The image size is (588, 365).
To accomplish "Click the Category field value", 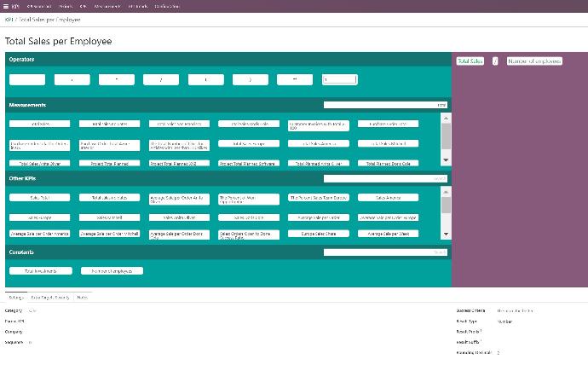I will tap(32, 310).
